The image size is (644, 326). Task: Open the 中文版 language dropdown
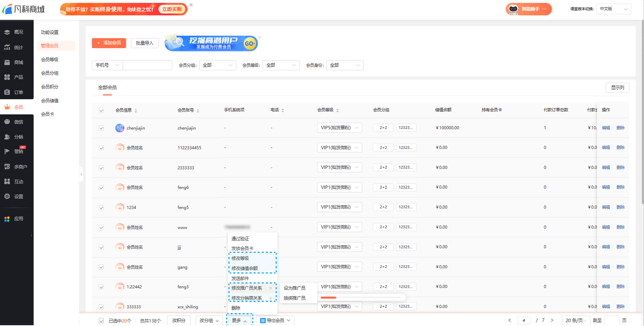coord(614,9)
